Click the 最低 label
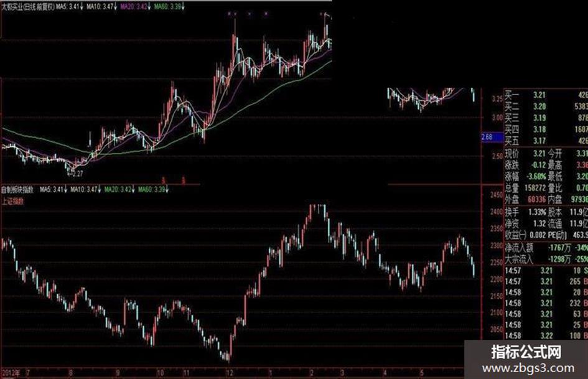 click(556, 176)
